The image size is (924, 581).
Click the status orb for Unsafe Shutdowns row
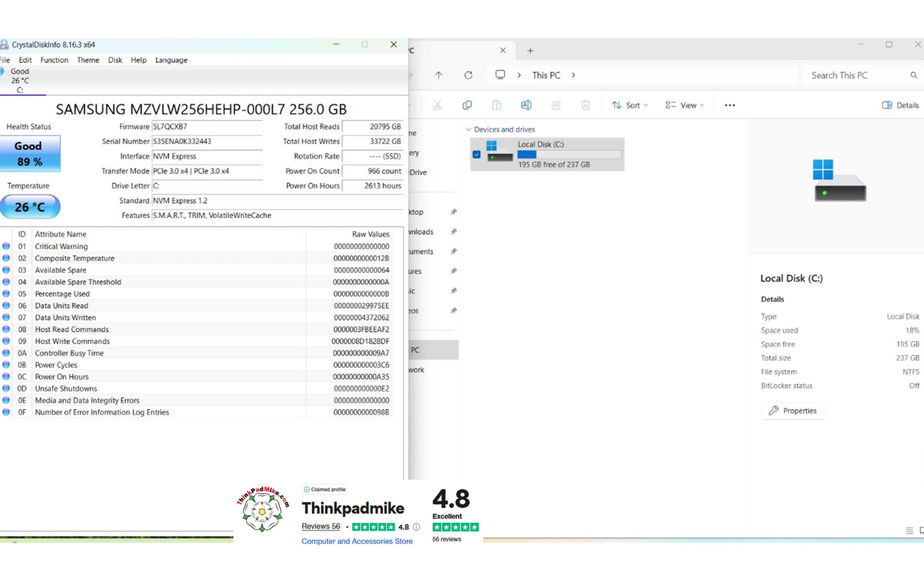pos(6,388)
